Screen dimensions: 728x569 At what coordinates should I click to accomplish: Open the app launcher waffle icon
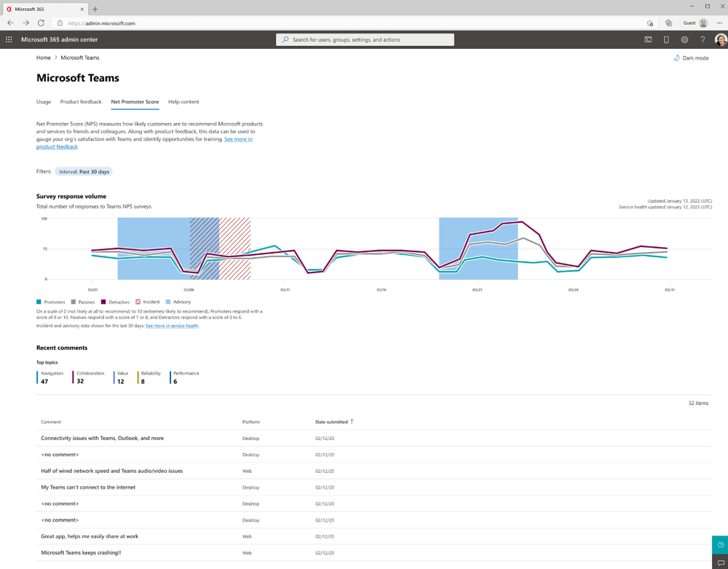pyautogui.click(x=9, y=39)
